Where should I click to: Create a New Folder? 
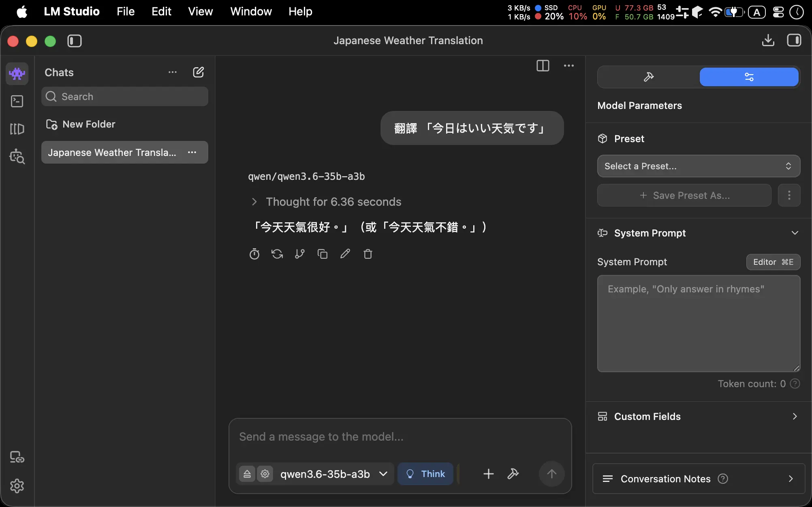(81, 124)
